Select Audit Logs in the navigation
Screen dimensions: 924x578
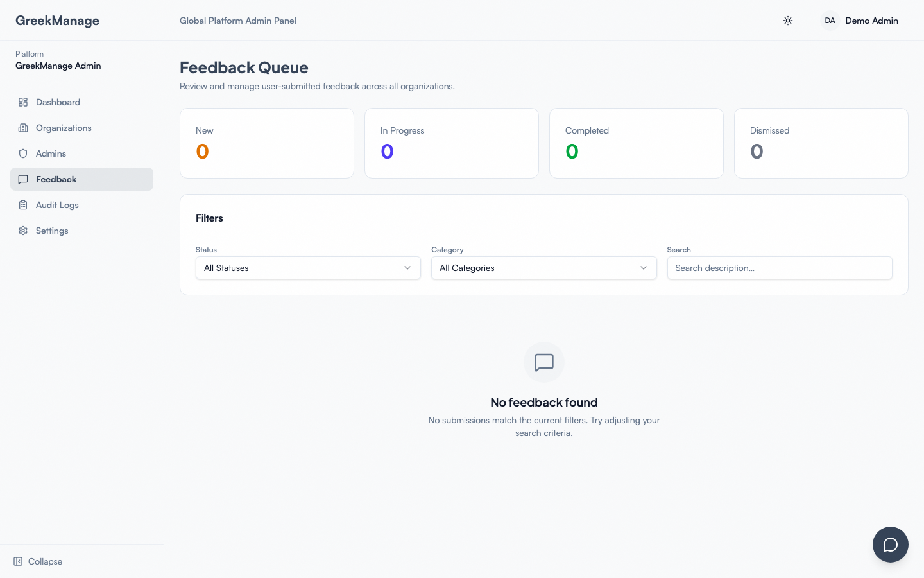point(57,205)
